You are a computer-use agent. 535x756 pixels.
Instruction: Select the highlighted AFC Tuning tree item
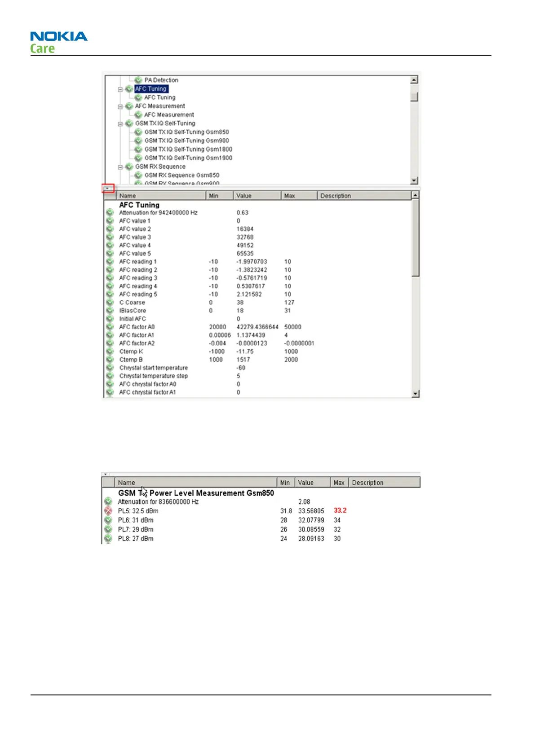point(151,89)
